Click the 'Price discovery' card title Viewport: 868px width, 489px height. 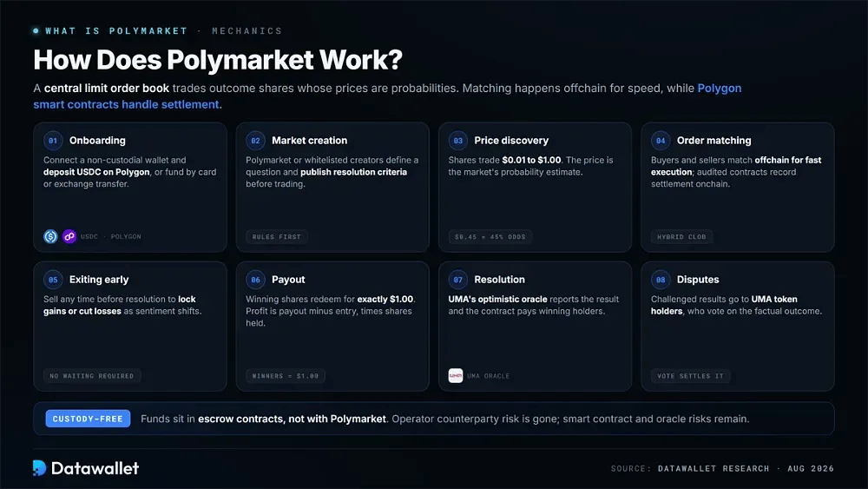(511, 141)
